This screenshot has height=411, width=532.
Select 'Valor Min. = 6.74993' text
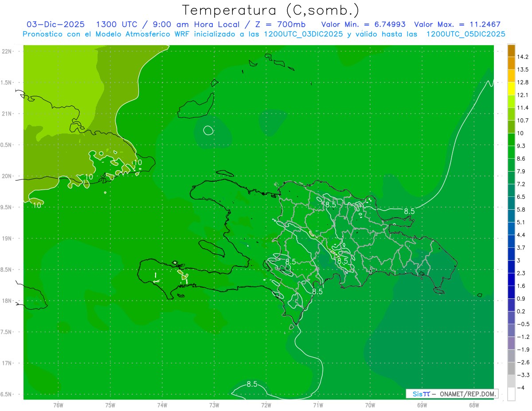coord(363,24)
